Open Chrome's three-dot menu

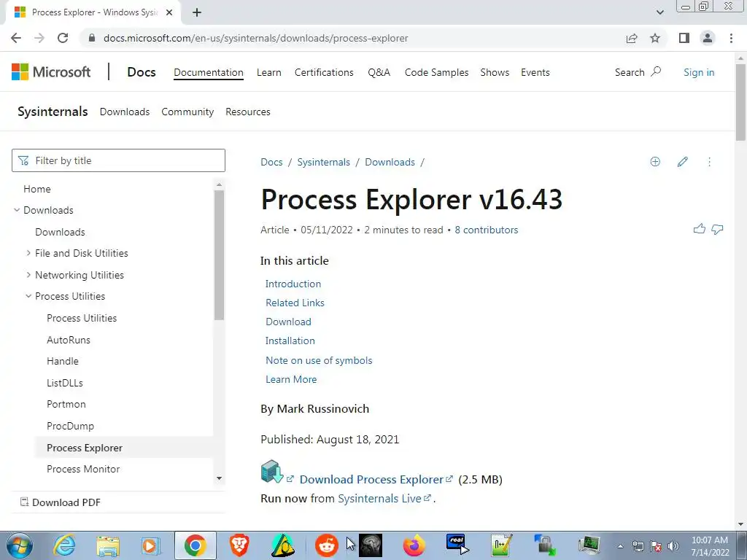731,38
